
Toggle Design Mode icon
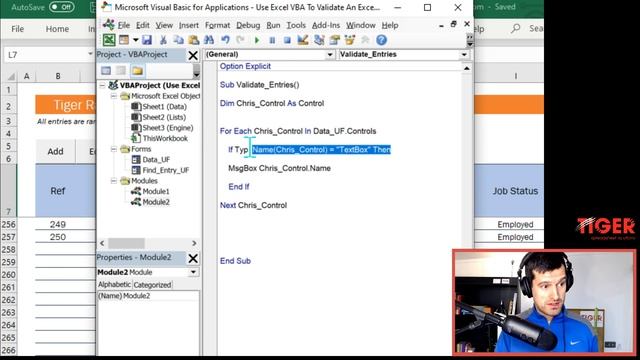tap(303, 40)
